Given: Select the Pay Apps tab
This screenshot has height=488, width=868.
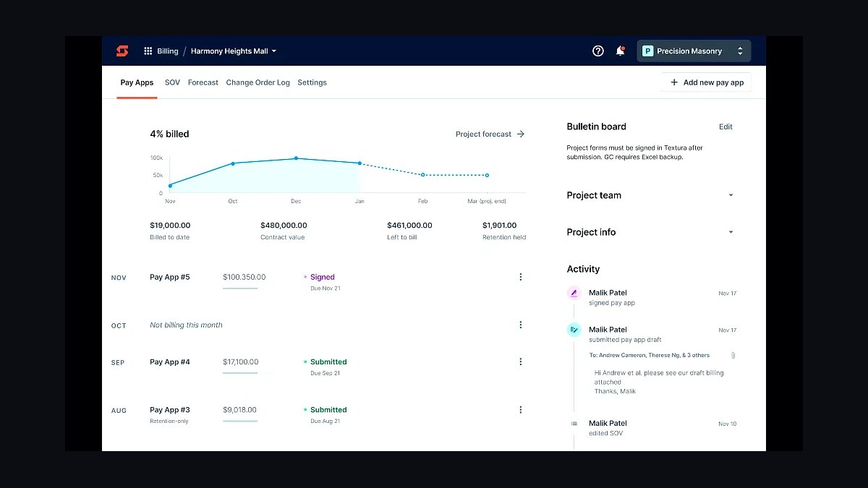Looking at the screenshot, I should click(x=137, y=82).
